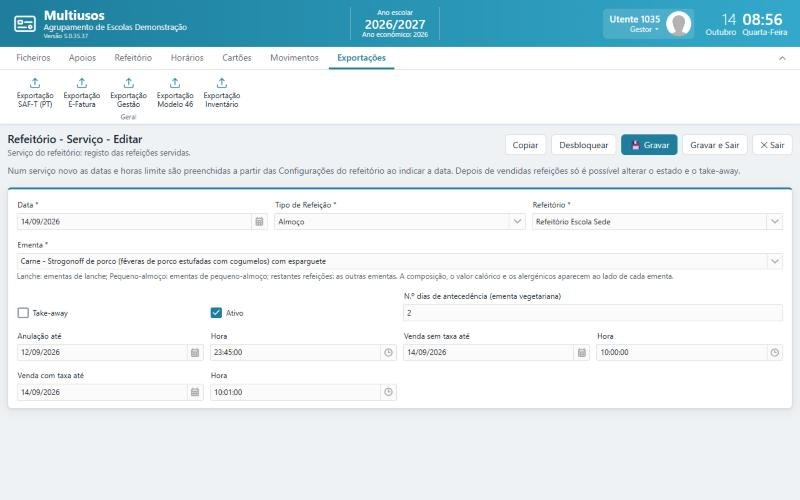Open Exportação Gestão export
The height and width of the screenshot is (500, 800).
pos(129,93)
